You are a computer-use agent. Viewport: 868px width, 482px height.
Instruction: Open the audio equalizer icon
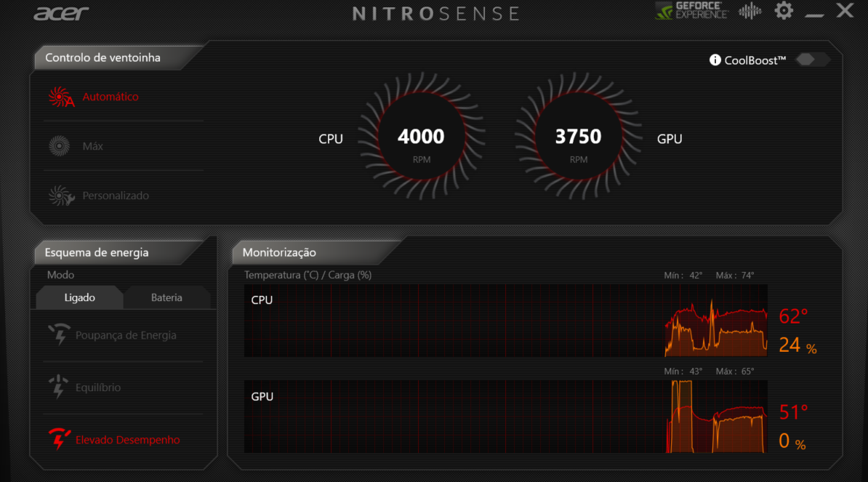750,11
